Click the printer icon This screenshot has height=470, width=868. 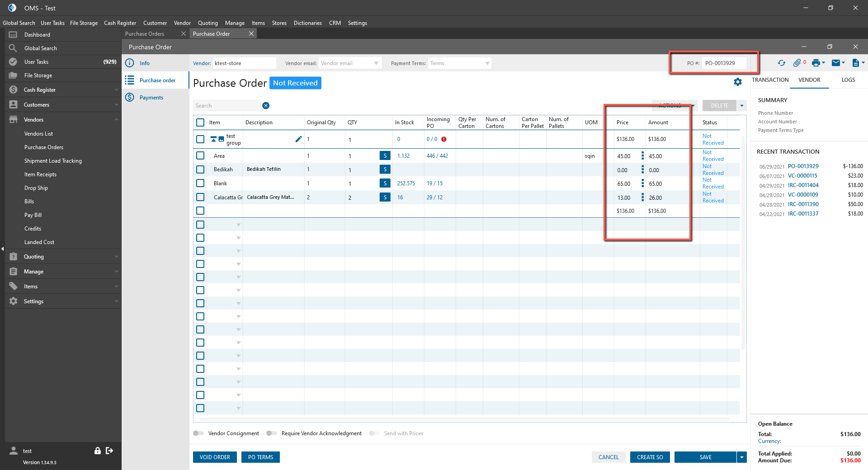click(816, 63)
